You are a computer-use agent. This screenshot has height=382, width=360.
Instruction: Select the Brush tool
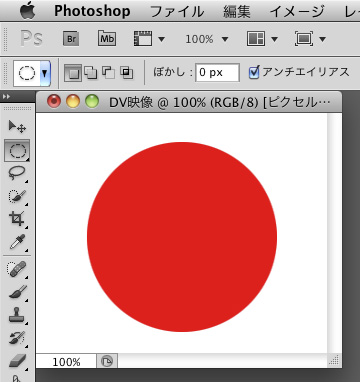17,292
